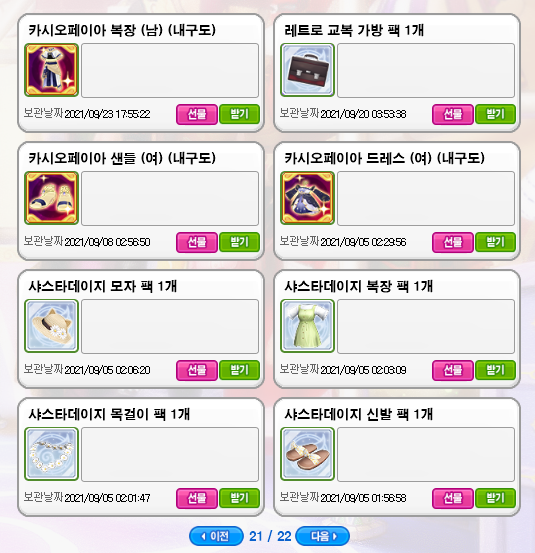This screenshot has width=535, height=553.
Task: Gift the 샤스타데이지 신발 팩 with 선물
Action: (x=453, y=498)
